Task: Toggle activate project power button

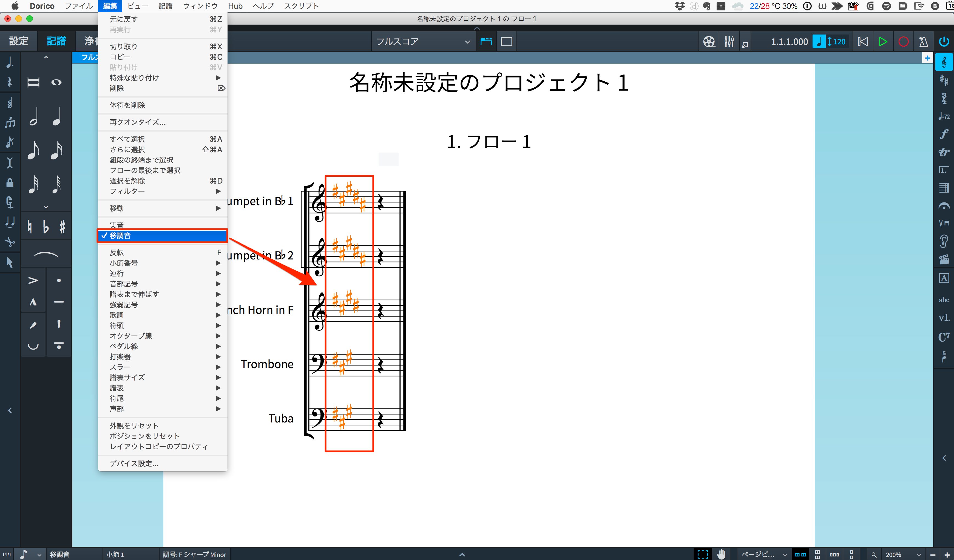Action: click(x=944, y=42)
